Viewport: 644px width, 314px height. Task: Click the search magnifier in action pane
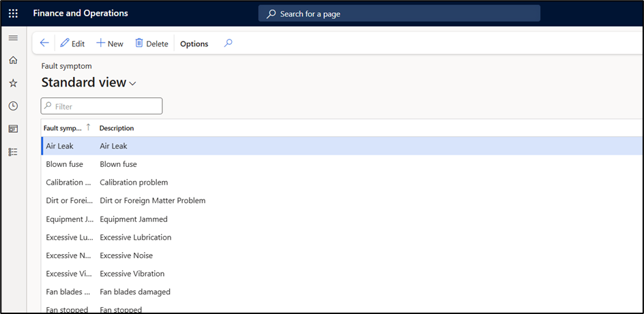click(229, 43)
